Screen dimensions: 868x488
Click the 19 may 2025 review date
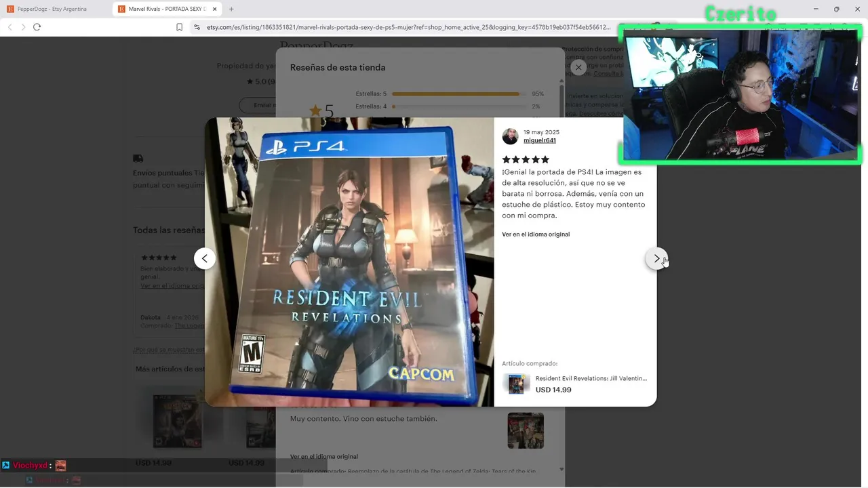click(541, 132)
